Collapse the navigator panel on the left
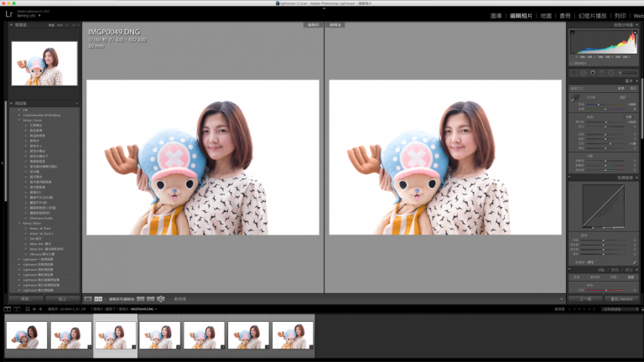Screen dimensions: 644x362 tap(12, 25)
